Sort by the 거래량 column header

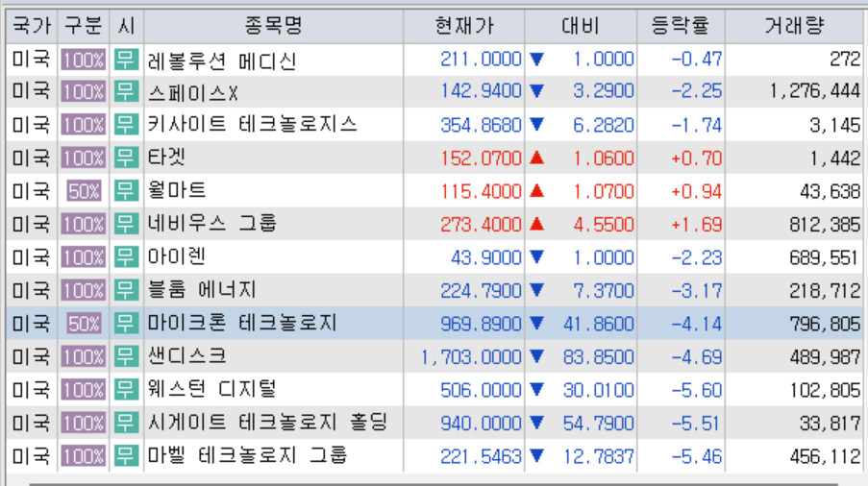pos(794,26)
